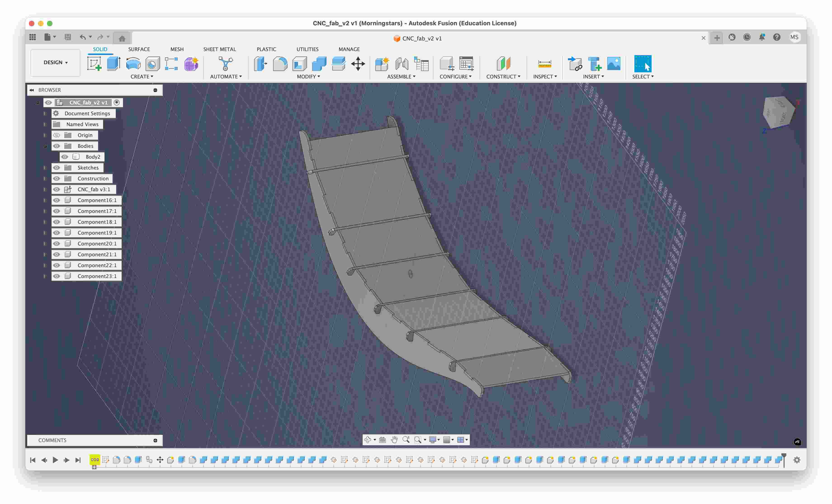Open the CREATE dropdown menu
832x504 pixels.
[x=142, y=77]
